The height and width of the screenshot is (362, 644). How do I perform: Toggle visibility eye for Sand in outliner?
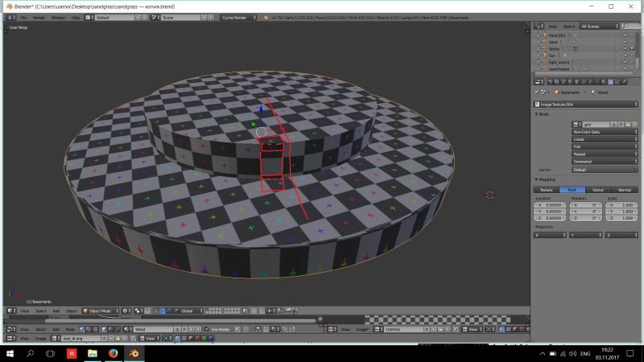[618, 42]
